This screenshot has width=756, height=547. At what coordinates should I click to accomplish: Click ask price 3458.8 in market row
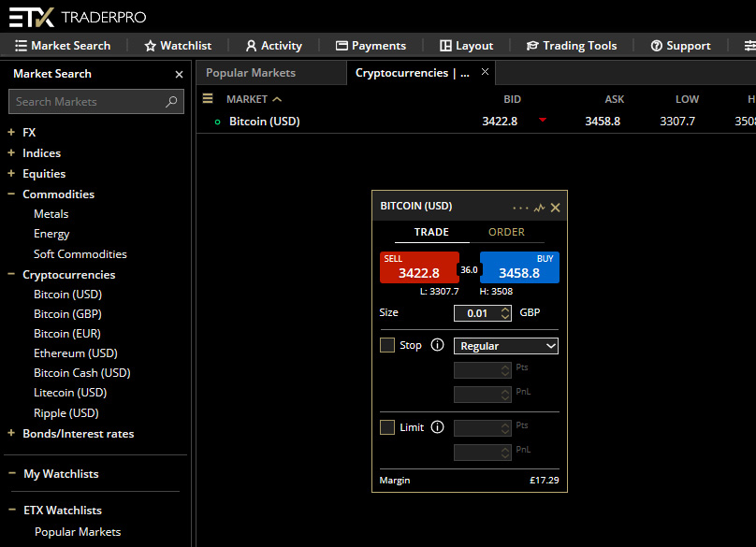click(x=603, y=122)
